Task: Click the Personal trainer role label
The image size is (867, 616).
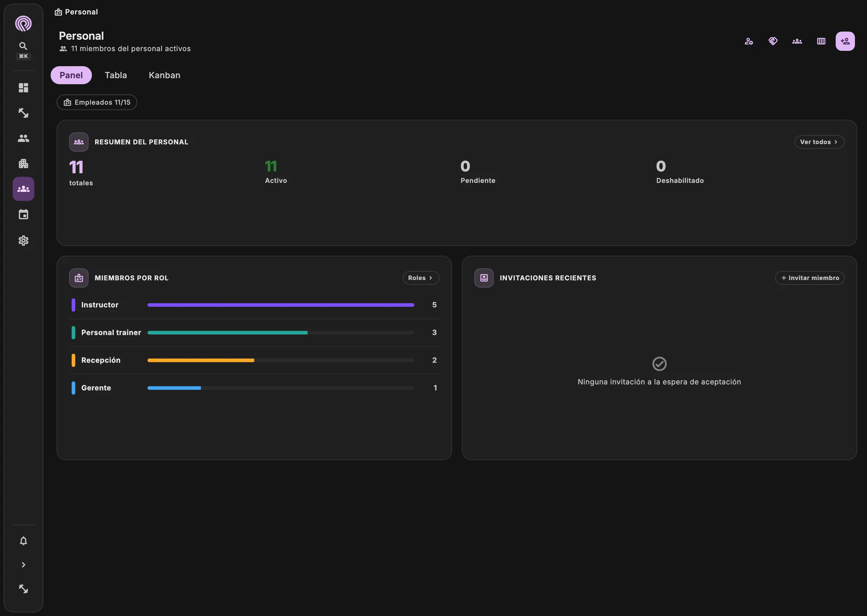Action: tap(111, 333)
